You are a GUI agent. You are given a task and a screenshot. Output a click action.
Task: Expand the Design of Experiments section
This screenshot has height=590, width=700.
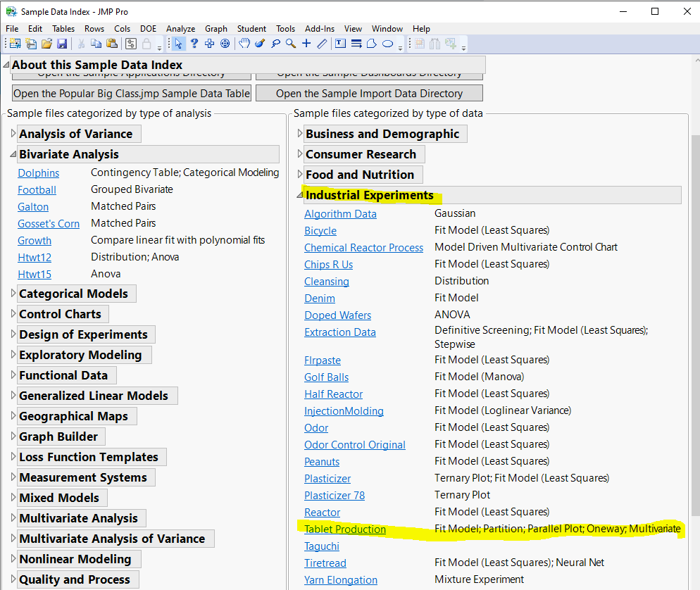pos(13,334)
